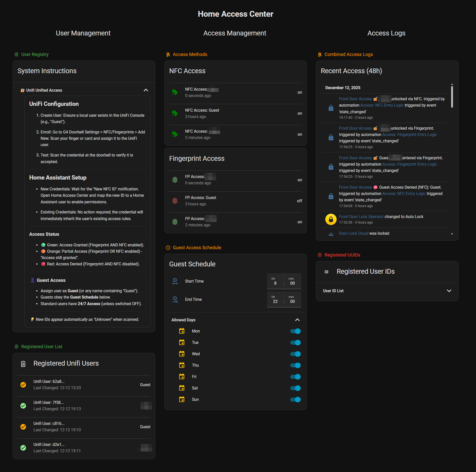Click the red FP Access: Guest fingerprint icon
This screenshot has height=472, width=476.
[x=175, y=201]
